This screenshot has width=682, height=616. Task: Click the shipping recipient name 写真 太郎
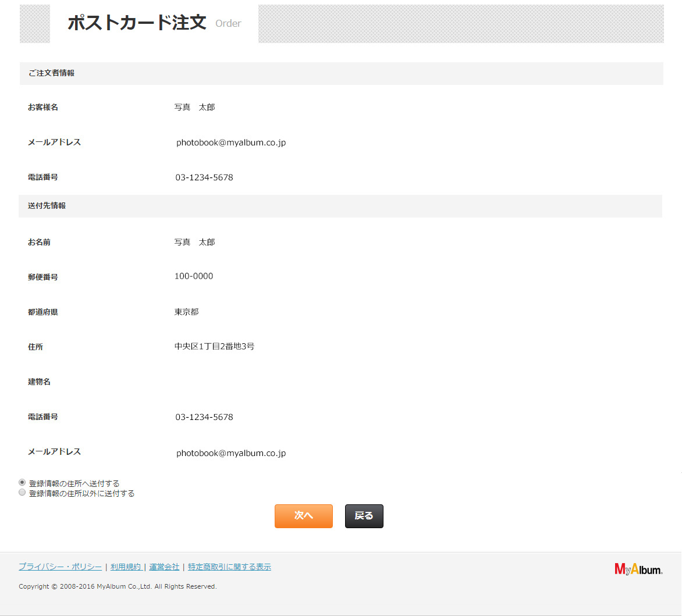(194, 242)
